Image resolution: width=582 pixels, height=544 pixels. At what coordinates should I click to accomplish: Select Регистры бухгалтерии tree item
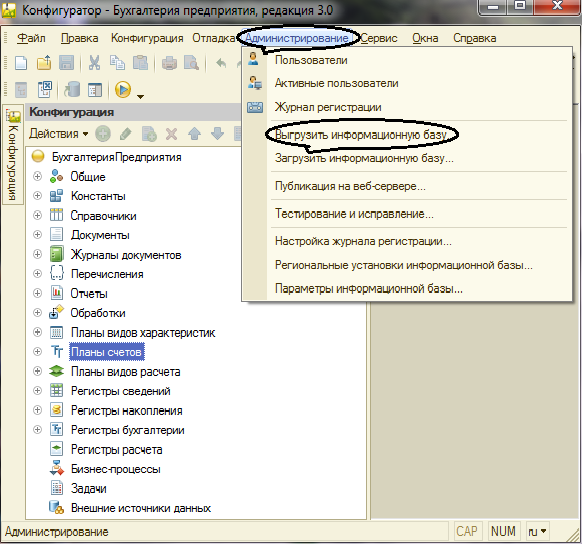point(127,430)
